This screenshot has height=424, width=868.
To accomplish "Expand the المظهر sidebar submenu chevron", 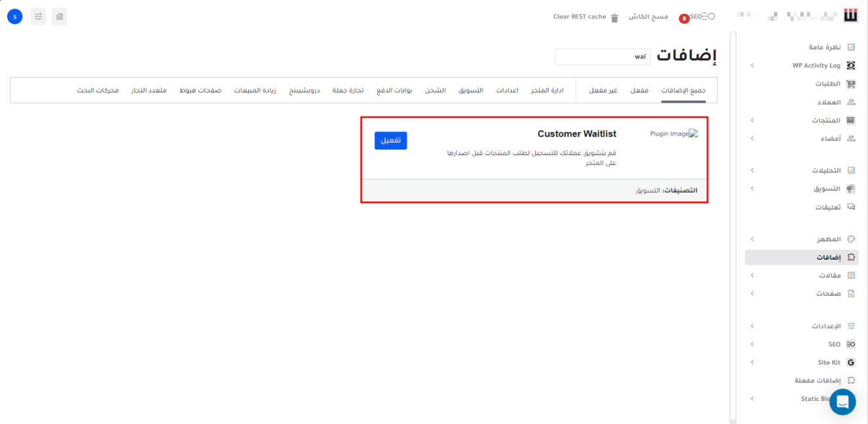I will tap(752, 239).
